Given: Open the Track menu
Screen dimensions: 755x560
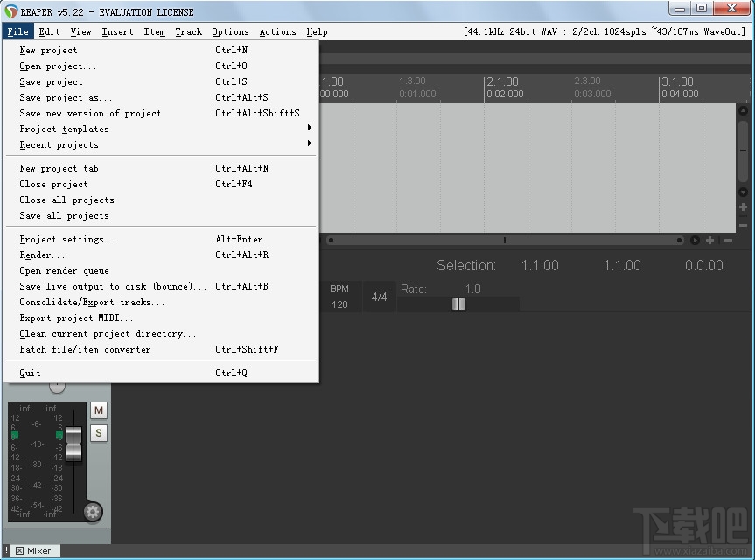Looking at the screenshot, I should pyautogui.click(x=188, y=31).
